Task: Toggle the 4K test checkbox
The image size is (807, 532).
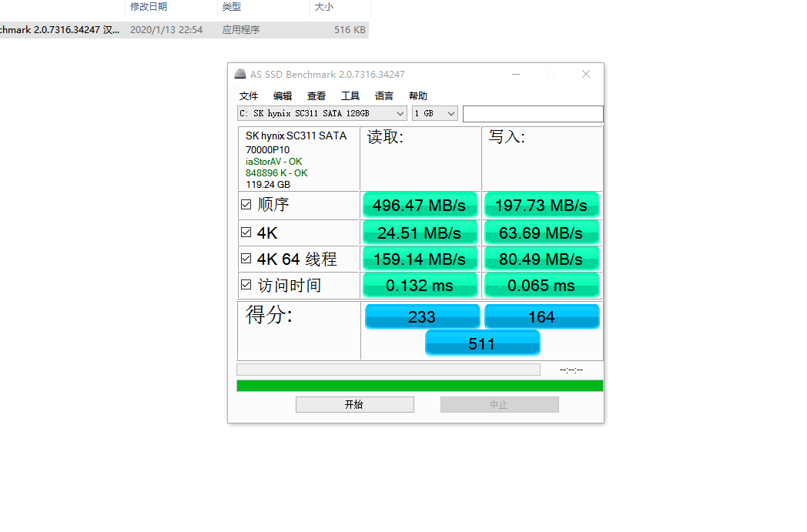Action: click(246, 232)
